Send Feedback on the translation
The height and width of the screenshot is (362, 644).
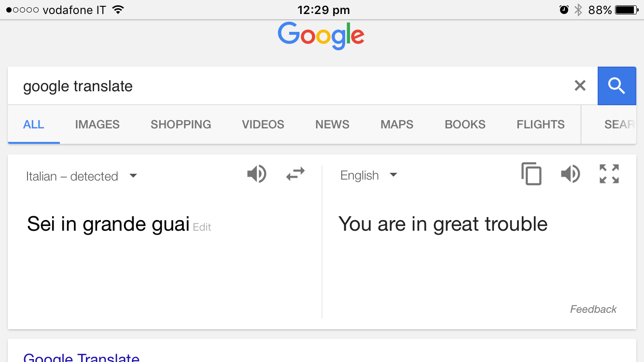[593, 309]
